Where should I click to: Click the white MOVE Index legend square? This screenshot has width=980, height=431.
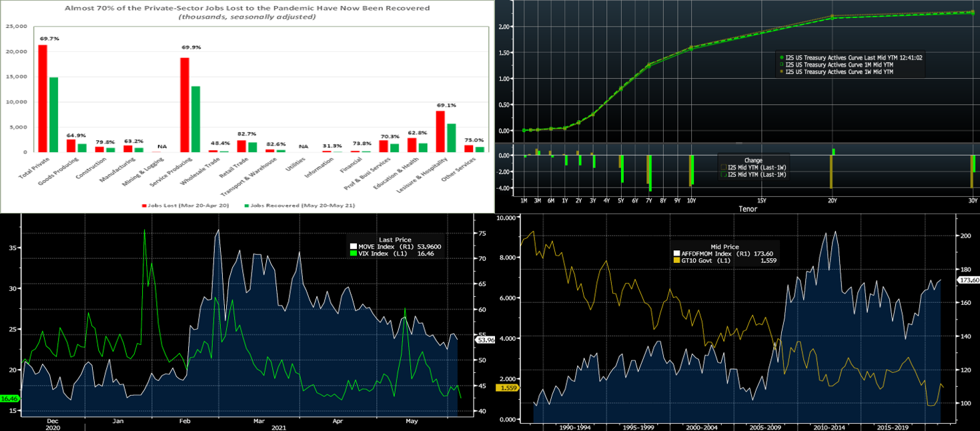pyautogui.click(x=353, y=247)
